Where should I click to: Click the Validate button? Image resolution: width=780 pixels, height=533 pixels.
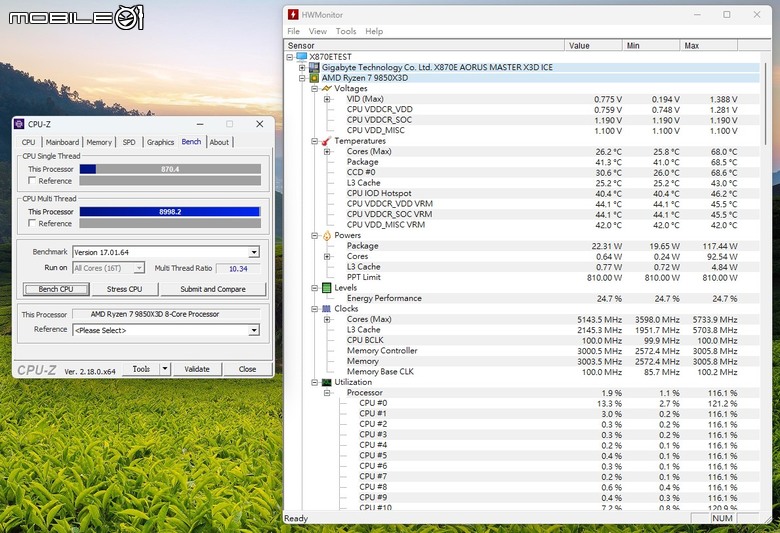(197, 369)
